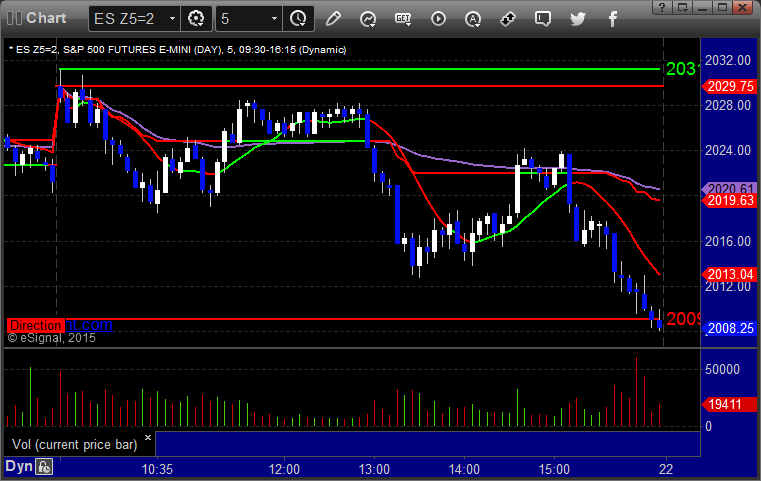Click the red 2029.75 price tag
Viewport: 761px width, 481px height.
[x=729, y=86]
